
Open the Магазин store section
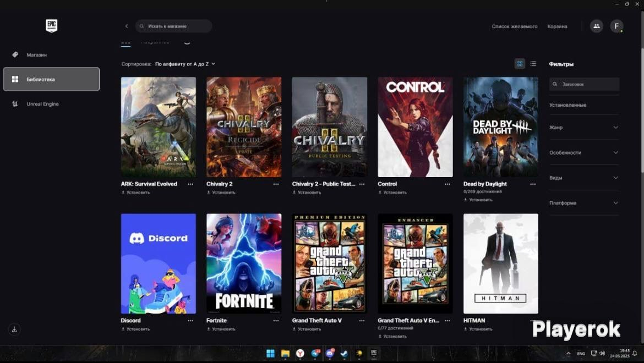coord(36,54)
